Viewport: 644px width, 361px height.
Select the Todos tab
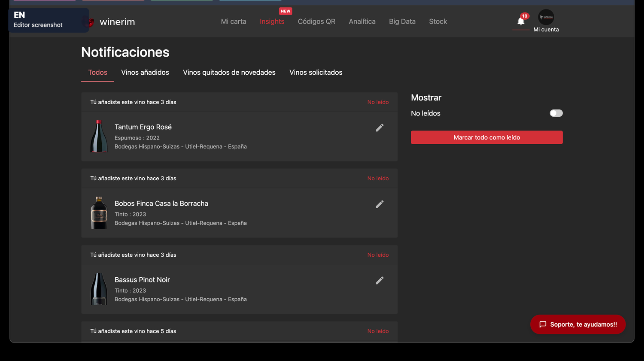point(97,73)
